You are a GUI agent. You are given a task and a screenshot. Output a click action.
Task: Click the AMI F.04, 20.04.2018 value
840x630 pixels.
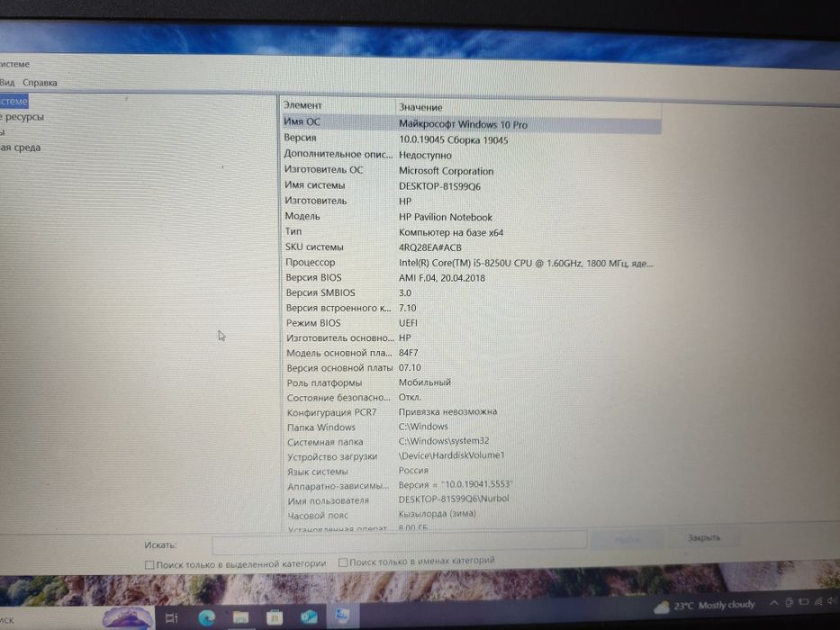coord(441,278)
